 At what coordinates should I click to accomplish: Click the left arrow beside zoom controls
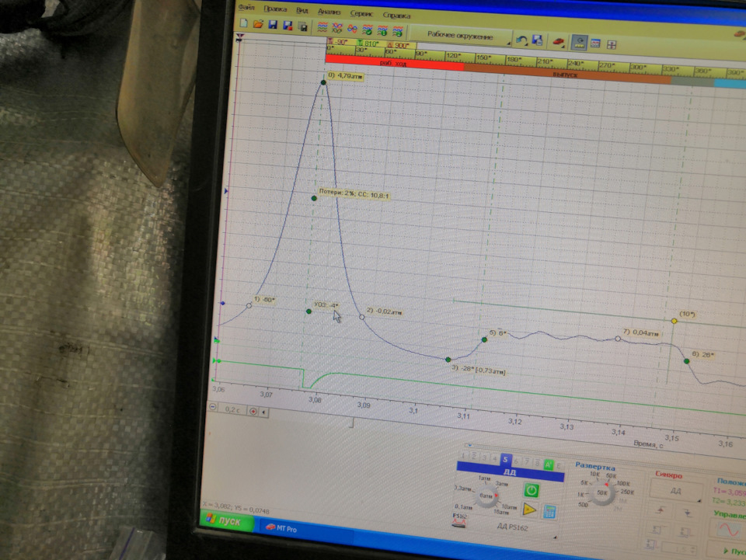[x=263, y=412]
